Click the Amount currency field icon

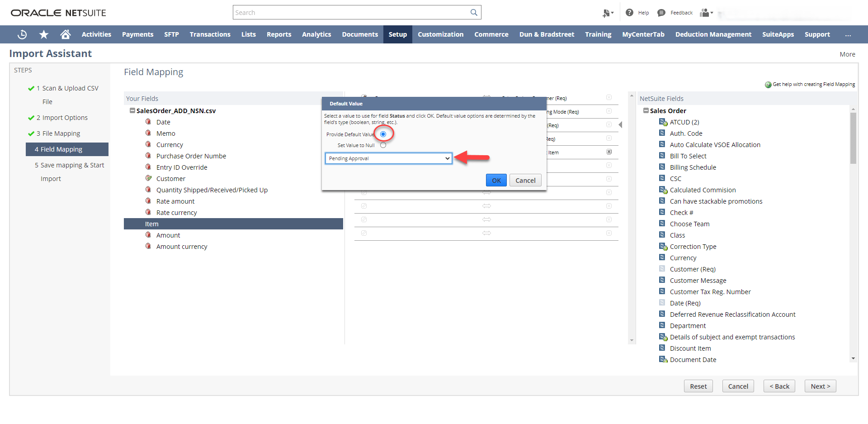tap(148, 246)
